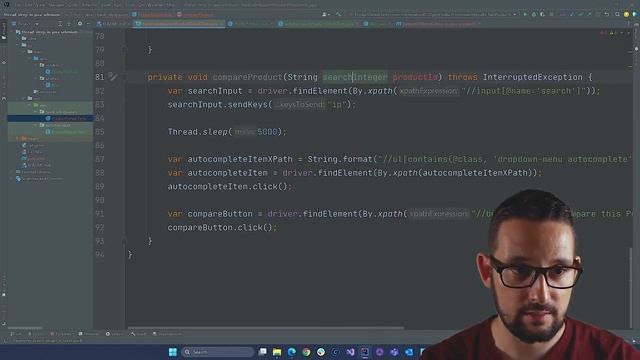Viewport: 640px width, 360px height.
Task: Open Outlook from the taskbar
Action: point(409,352)
